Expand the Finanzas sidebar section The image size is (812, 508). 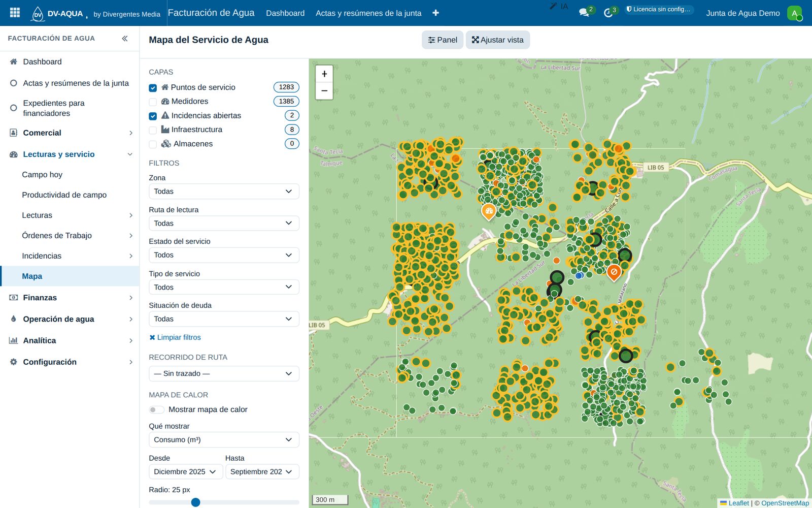click(70, 298)
